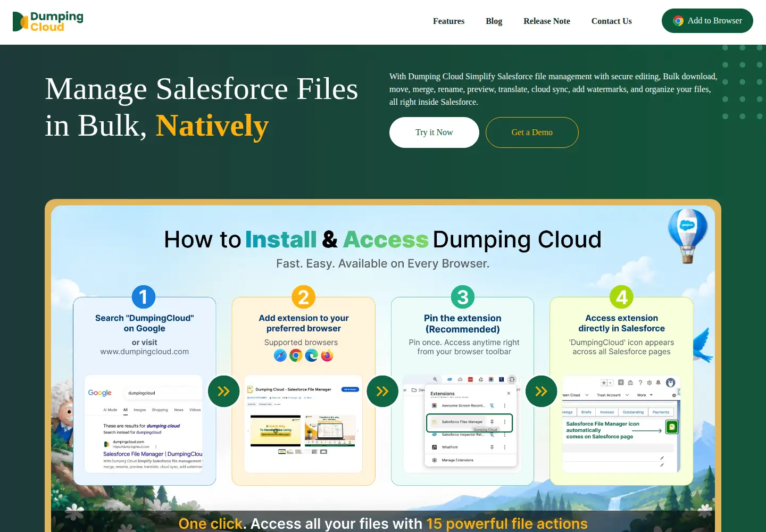Click the Add to Browser button
The image size is (766, 532).
[x=707, y=21]
